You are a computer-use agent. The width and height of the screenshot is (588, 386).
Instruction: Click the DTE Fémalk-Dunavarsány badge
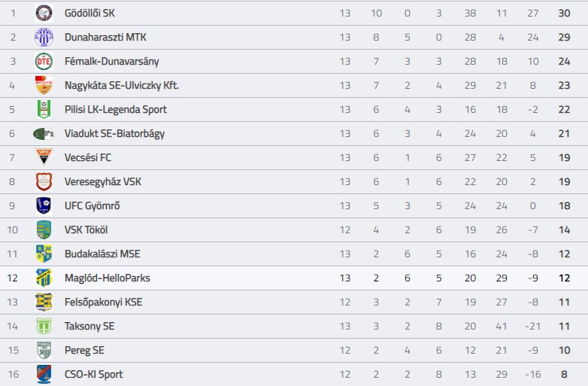click(44, 61)
